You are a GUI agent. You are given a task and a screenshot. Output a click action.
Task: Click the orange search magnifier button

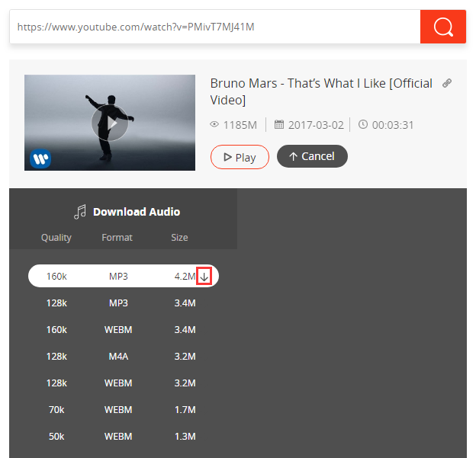click(x=443, y=27)
